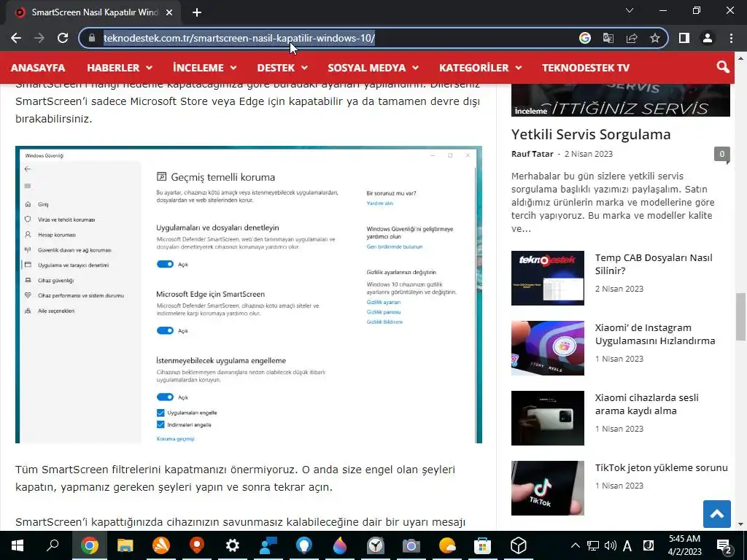
Task: Click the TikTok article date 1 Nisan 2023
Action: pyautogui.click(x=619, y=486)
